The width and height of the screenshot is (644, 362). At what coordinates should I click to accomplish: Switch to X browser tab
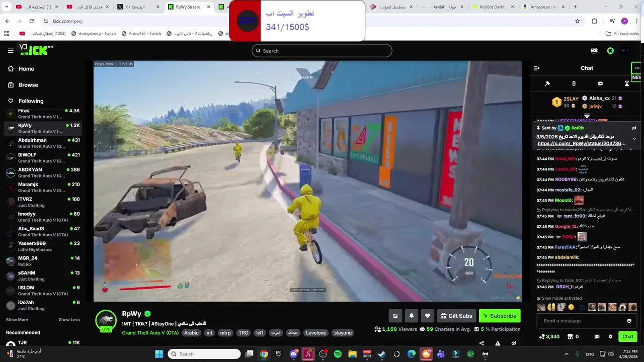click(138, 7)
